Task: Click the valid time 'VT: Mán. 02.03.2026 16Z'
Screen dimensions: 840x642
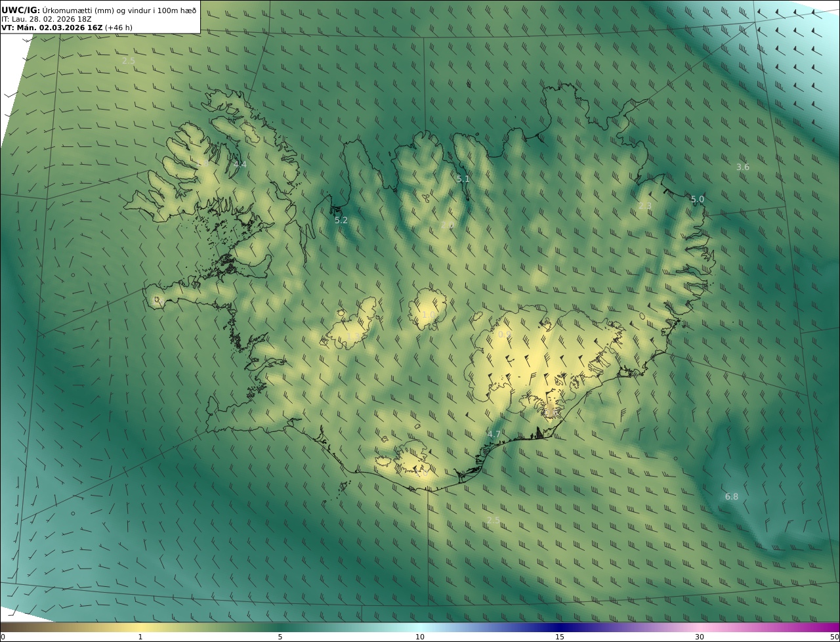Action: click(51, 28)
